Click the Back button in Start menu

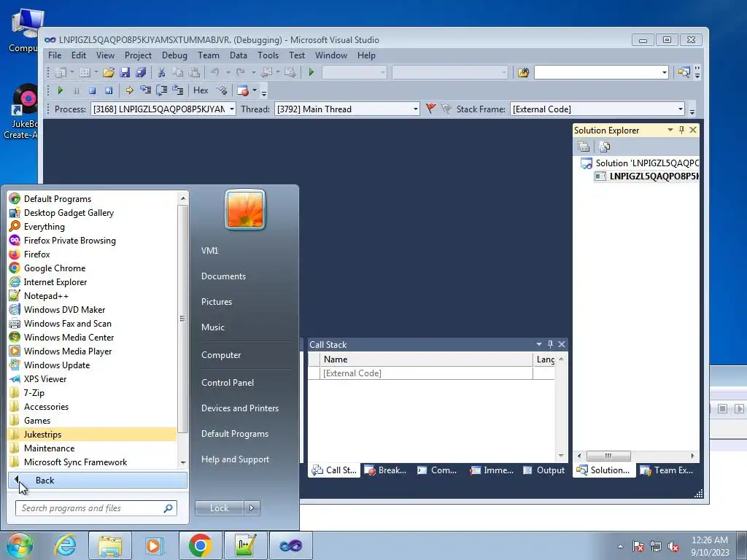98,481
